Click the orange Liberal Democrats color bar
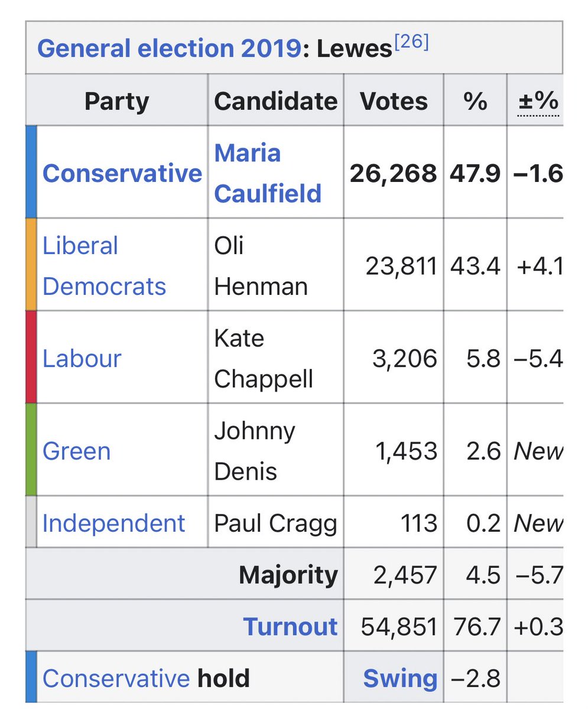The width and height of the screenshot is (588, 709). (31, 265)
